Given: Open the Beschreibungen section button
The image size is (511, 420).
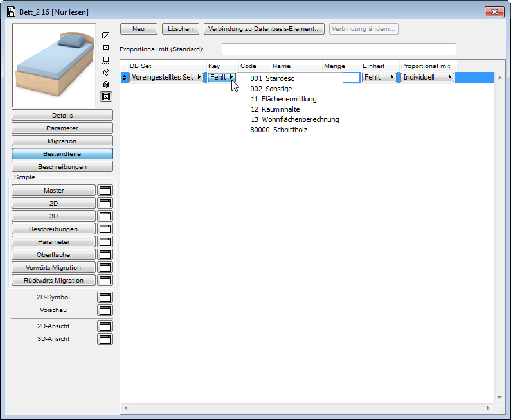Looking at the screenshot, I should [x=62, y=167].
